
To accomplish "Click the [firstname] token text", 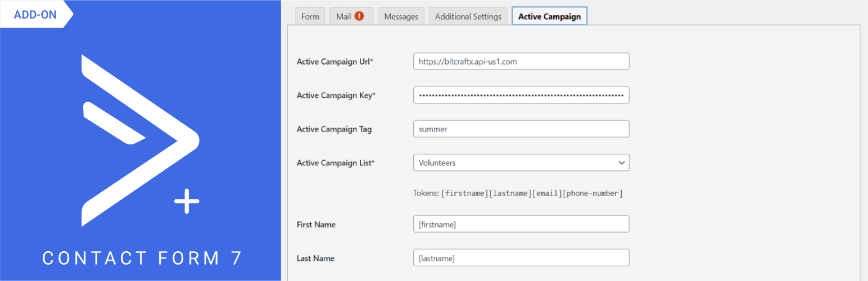I will coord(465,193).
